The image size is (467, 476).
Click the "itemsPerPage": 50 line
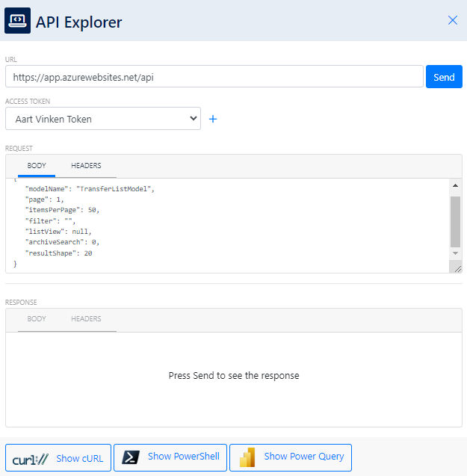pos(62,210)
